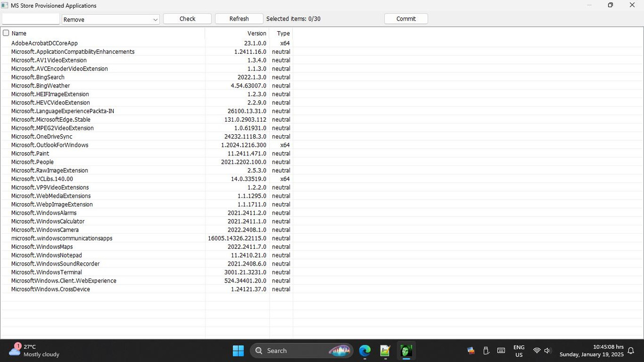Select the Microsoft.WindowsCalculator row

click(101, 221)
